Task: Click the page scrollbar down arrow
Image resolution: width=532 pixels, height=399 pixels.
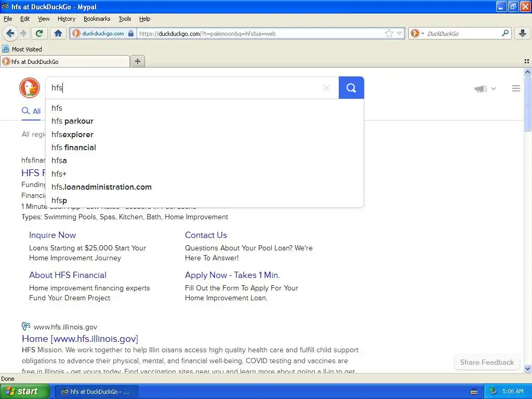Action: pos(527,368)
